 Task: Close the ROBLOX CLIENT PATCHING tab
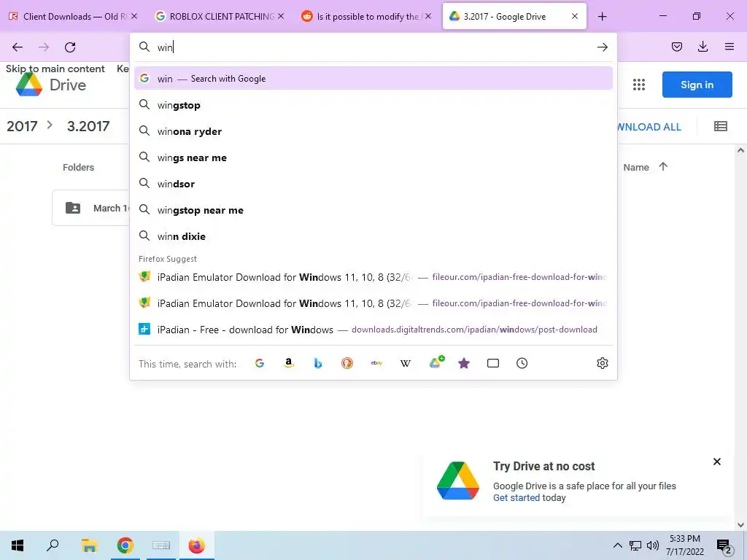pyautogui.click(x=281, y=16)
